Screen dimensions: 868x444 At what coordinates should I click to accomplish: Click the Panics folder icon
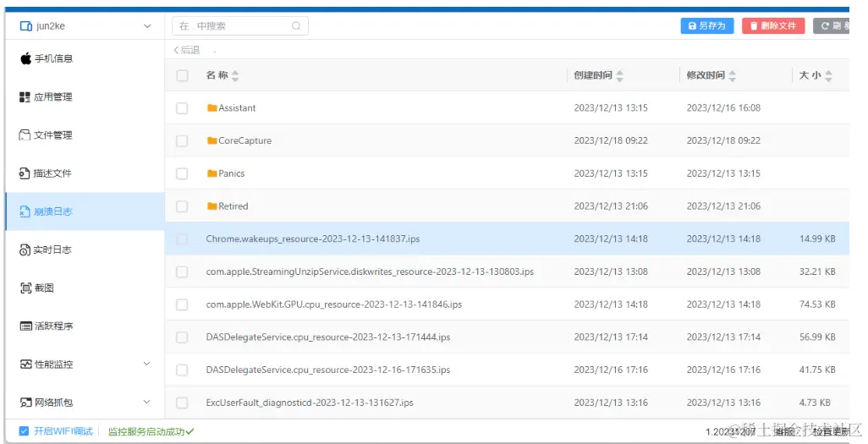(x=212, y=173)
